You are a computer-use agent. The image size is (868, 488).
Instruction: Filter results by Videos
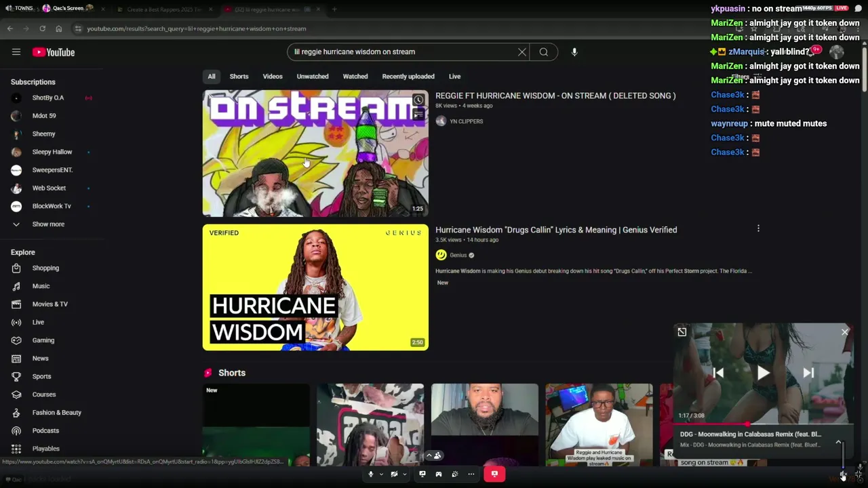[273, 77]
